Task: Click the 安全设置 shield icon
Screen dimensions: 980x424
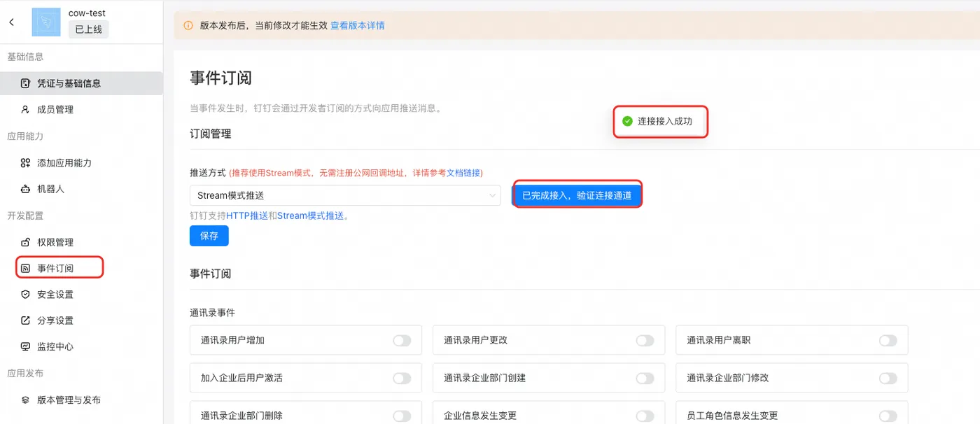Action: point(25,295)
